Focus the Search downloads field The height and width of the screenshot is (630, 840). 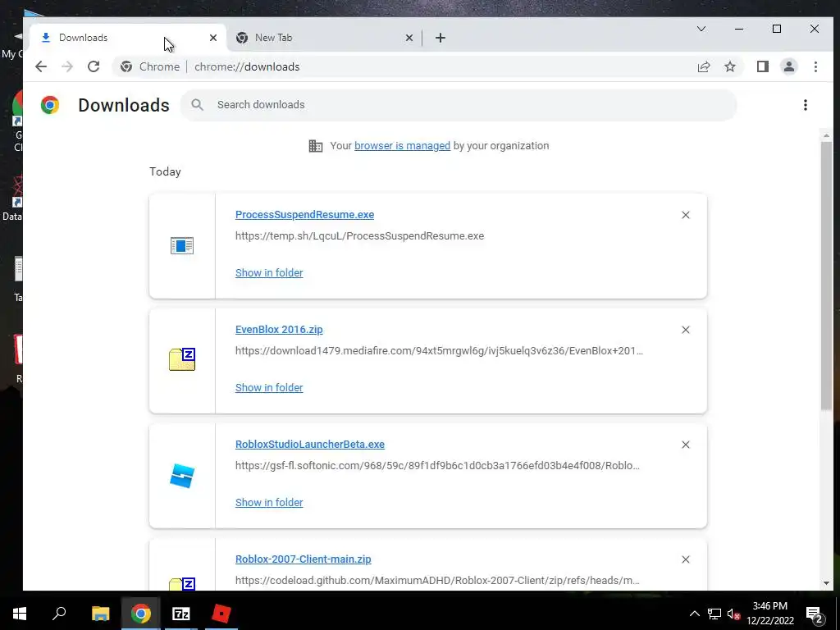click(x=459, y=104)
